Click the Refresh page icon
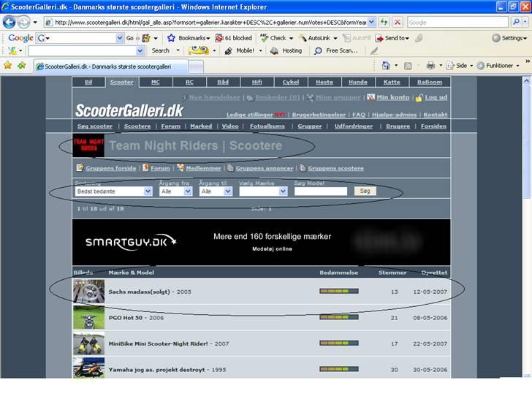This screenshot has height=399, width=532. tap(383, 22)
